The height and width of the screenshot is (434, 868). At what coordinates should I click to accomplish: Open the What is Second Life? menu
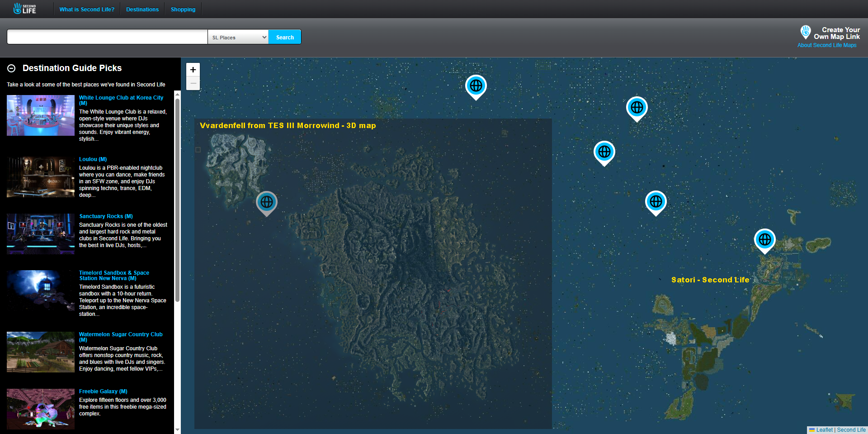click(87, 10)
